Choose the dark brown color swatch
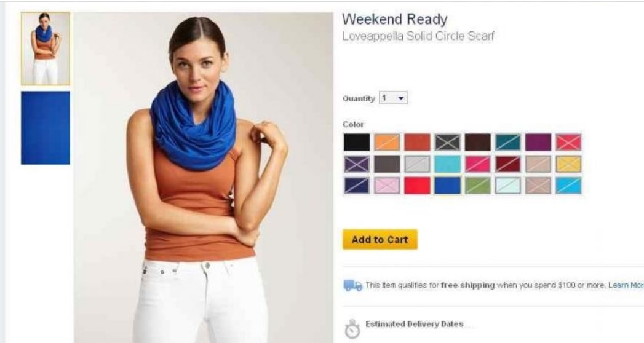644x343 pixels. coord(478,143)
